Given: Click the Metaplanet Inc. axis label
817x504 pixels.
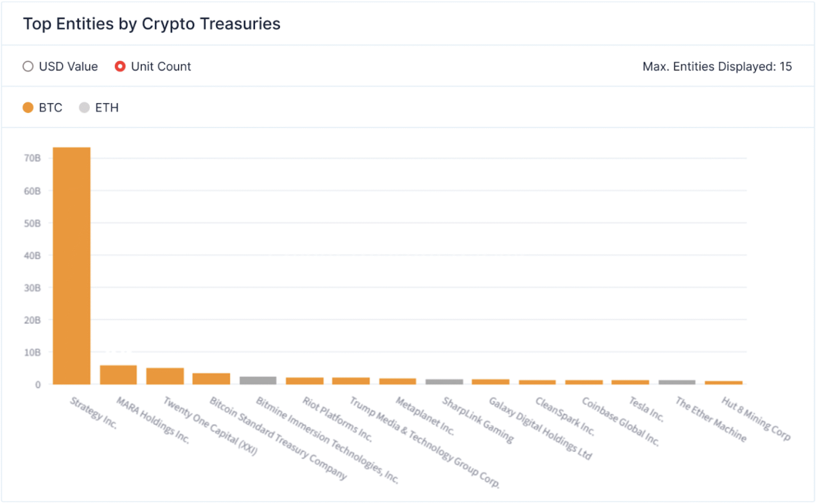Looking at the screenshot, I should 425,416.
